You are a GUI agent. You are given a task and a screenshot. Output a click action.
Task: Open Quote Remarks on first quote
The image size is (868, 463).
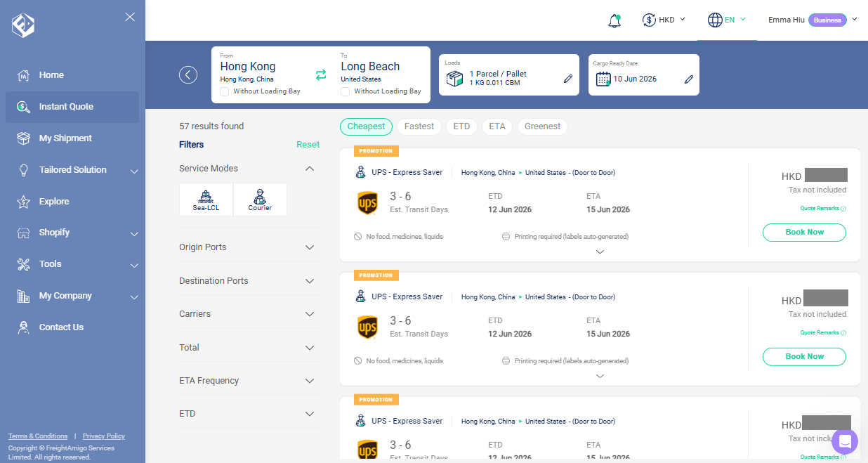point(823,209)
